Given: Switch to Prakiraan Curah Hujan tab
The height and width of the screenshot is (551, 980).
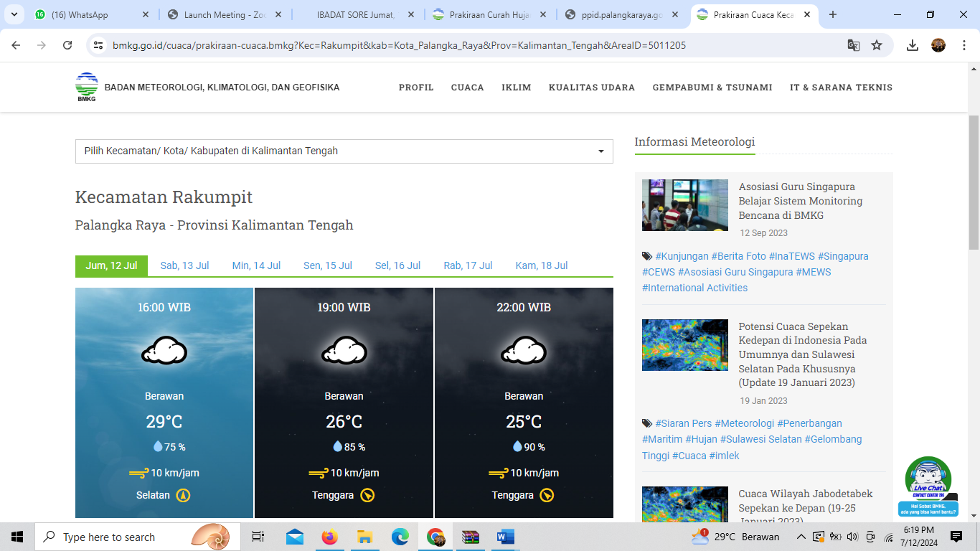Looking at the screenshot, I should [x=489, y=14].
